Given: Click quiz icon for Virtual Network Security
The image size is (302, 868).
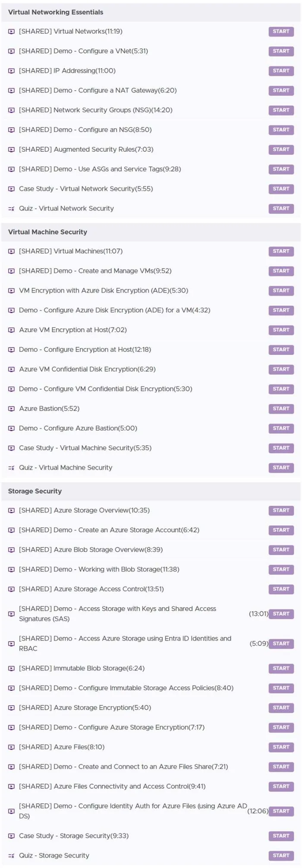Looking at the screenshot, I should pyautogui.click(x=12, y=209).
